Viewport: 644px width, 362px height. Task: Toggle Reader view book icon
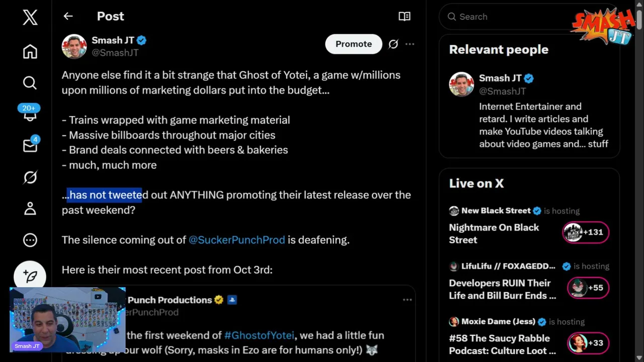coord(405,16)
